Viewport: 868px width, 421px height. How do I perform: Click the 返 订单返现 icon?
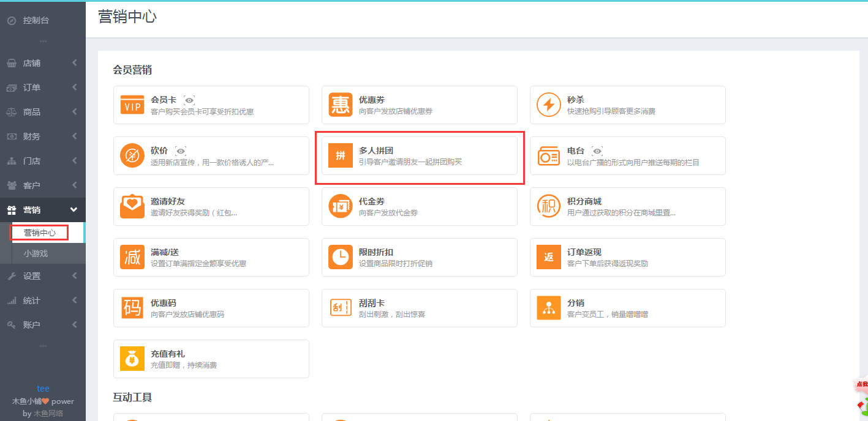click(548, 257)
